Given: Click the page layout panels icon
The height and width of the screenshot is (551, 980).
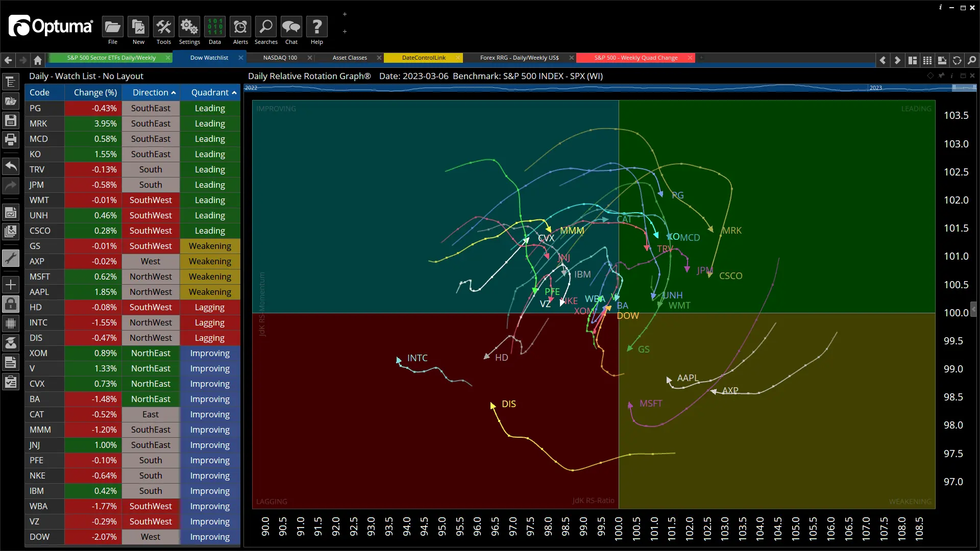Looking at the screenshot, I should click(913, 60).
